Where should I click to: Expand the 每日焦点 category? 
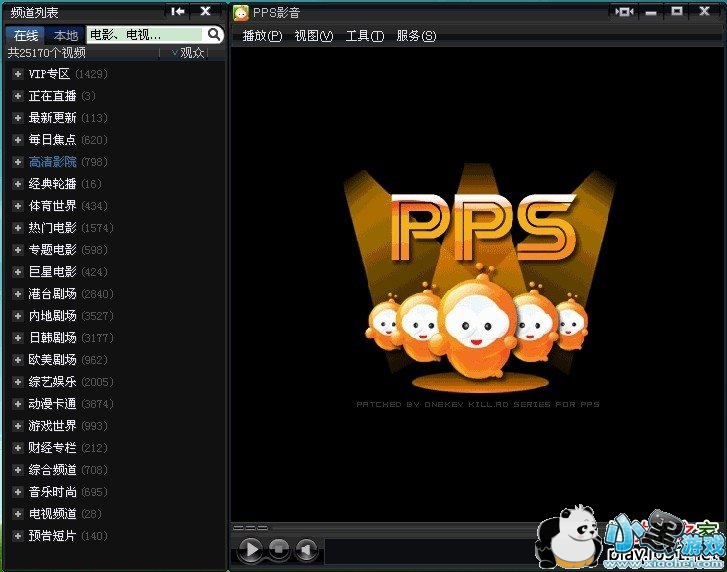(18, 140)
